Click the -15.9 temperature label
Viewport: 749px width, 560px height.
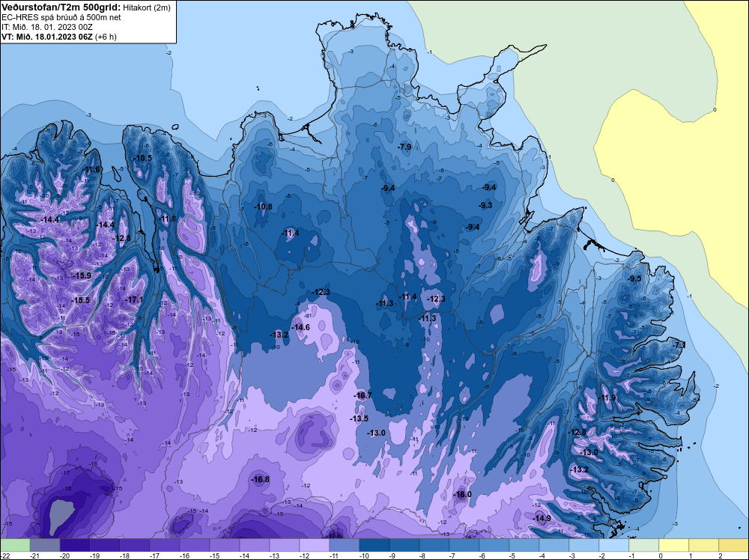pos(81,276)
